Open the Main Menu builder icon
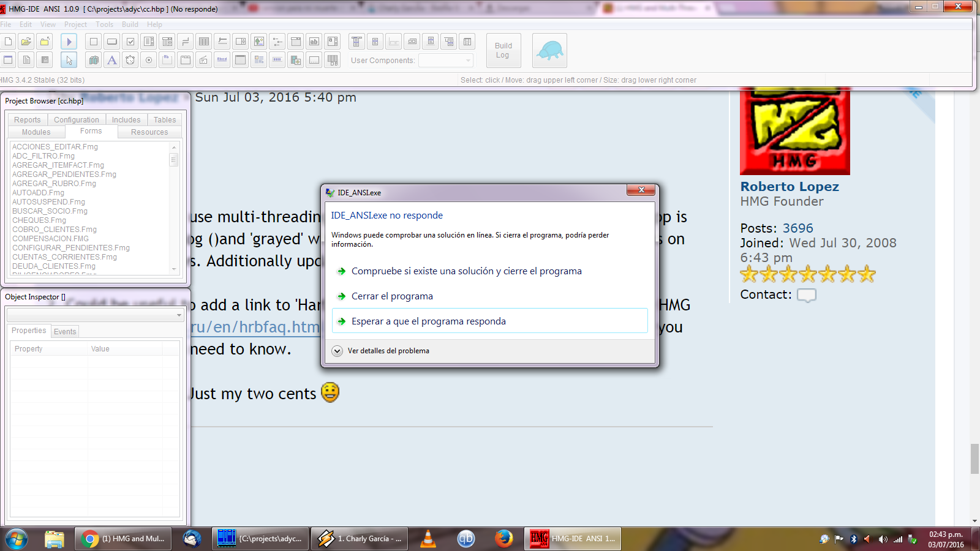The height and width of the screenshot is (551, 980). pos(357,42)
